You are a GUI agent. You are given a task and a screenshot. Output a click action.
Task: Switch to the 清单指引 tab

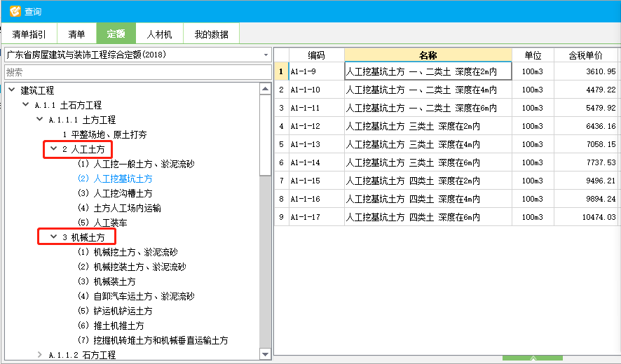tap(29, 34)
